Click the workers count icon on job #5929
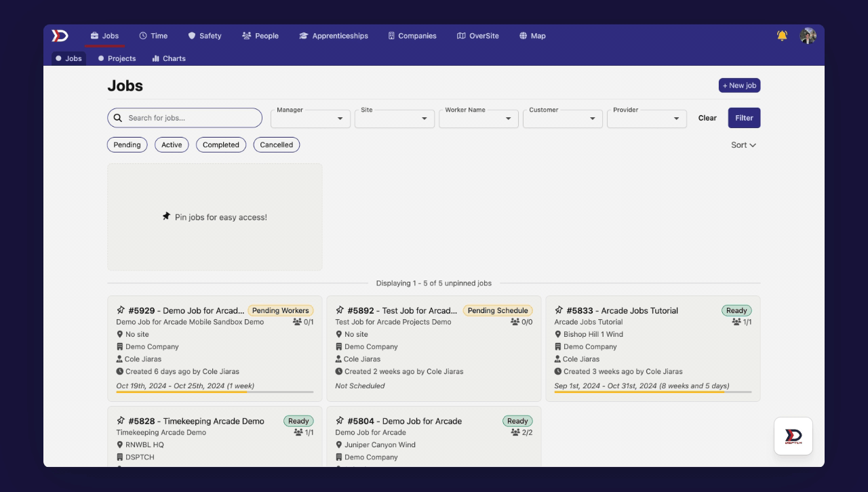The height and width of the screenshot is (492, 868). pos(297,322)
